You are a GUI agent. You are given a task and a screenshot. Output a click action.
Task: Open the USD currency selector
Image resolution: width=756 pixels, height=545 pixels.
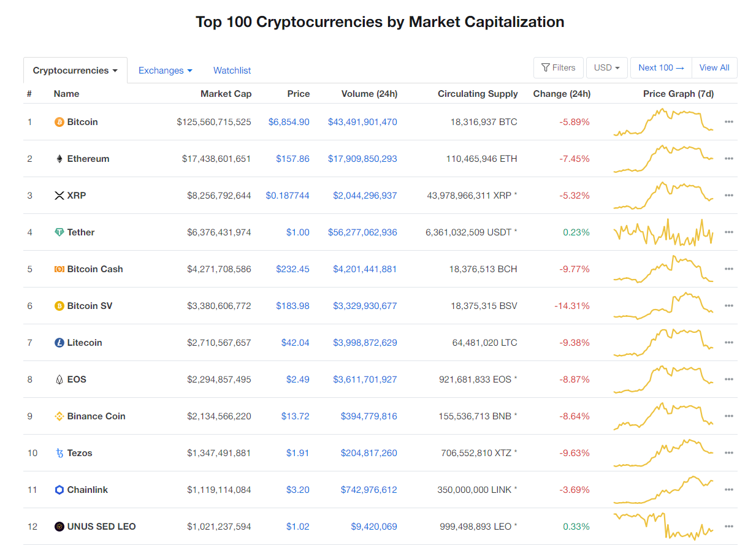[x=606, y=67]
